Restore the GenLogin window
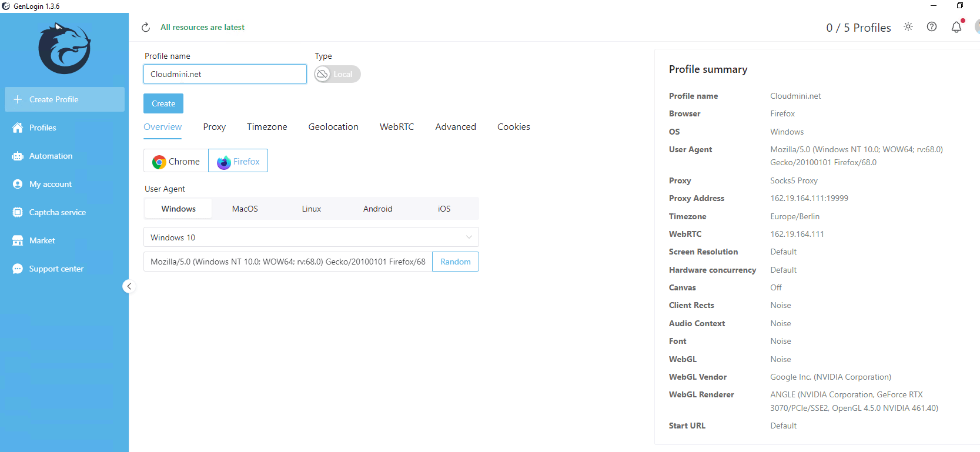 tap(960, 5)
